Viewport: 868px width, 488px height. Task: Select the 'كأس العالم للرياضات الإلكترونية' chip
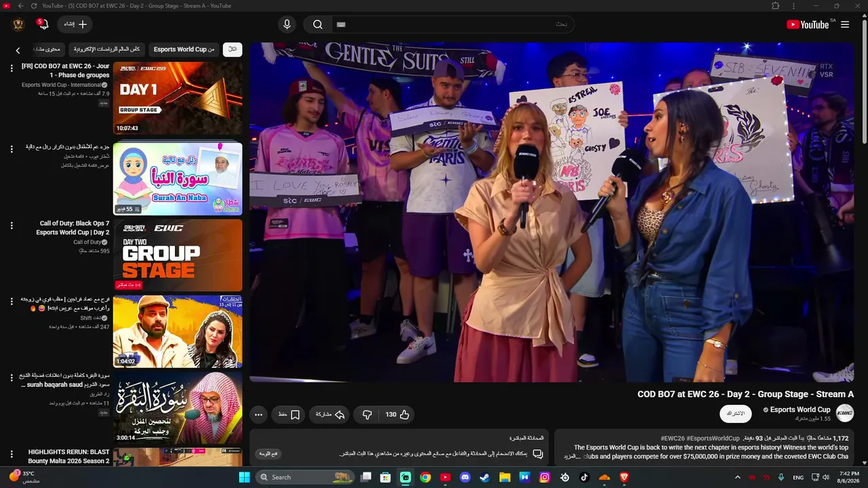tap(106, 49)
